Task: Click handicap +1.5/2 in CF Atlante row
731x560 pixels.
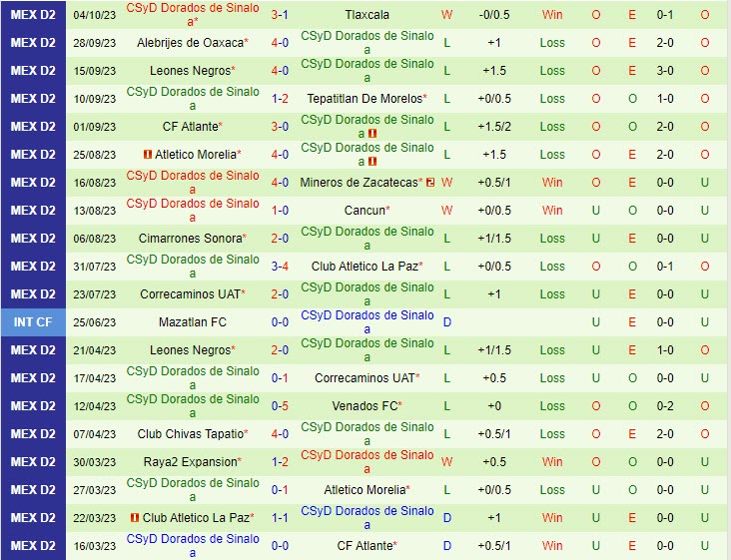Action: point(494,127)
